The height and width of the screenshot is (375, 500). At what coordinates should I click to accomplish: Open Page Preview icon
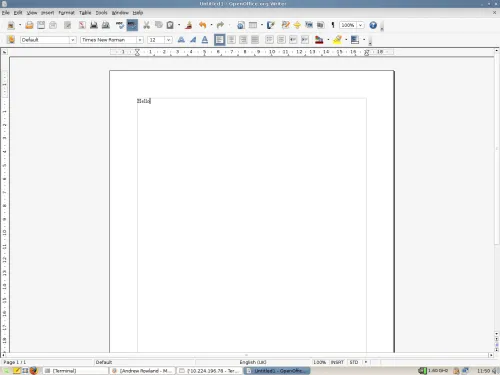106,25
